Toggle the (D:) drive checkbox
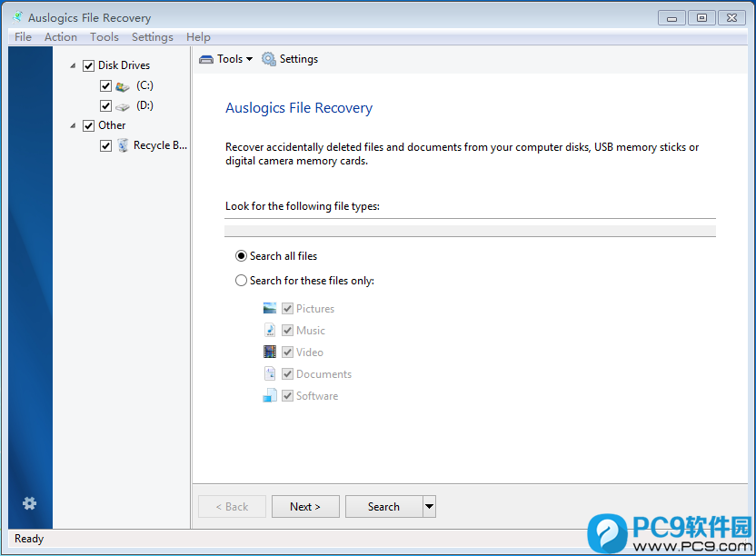Screen dimensions: 756x556 (x=105, y=105)
